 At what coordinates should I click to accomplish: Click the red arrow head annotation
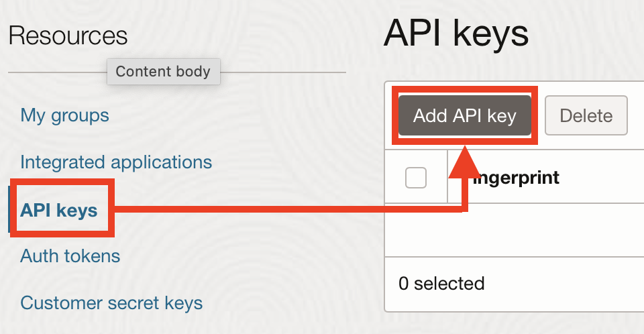tap(464, 162)
